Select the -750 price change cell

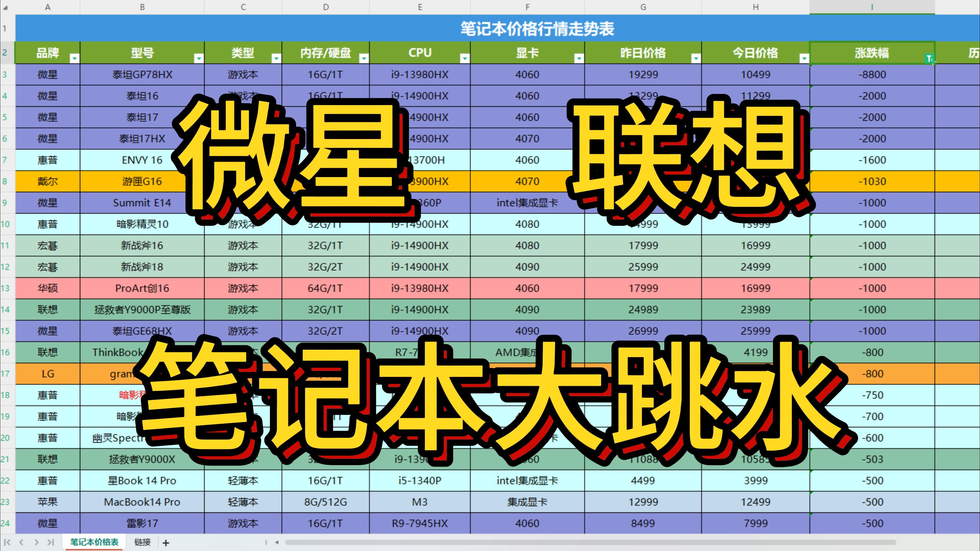tap(872, 395)
